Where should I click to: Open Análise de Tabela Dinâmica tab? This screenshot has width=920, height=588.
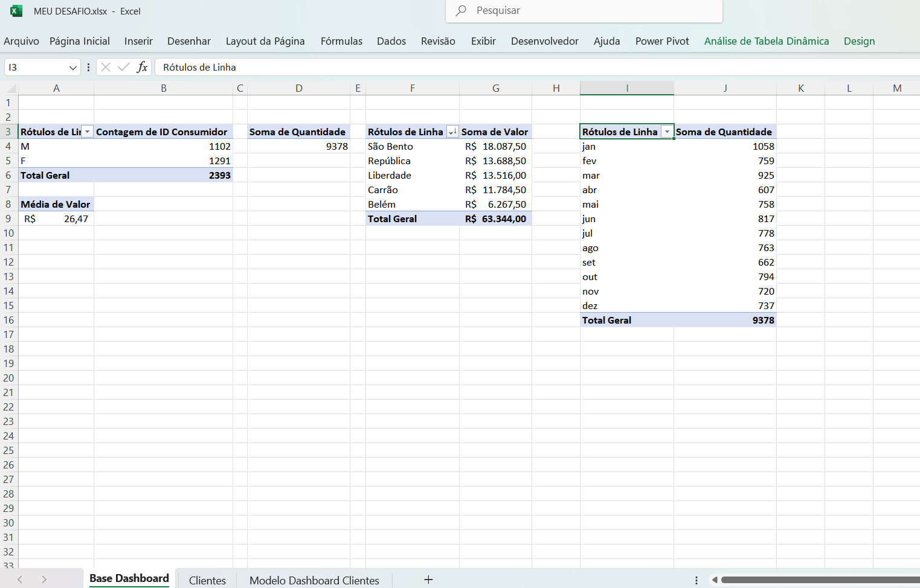click(x=767, y=41)
